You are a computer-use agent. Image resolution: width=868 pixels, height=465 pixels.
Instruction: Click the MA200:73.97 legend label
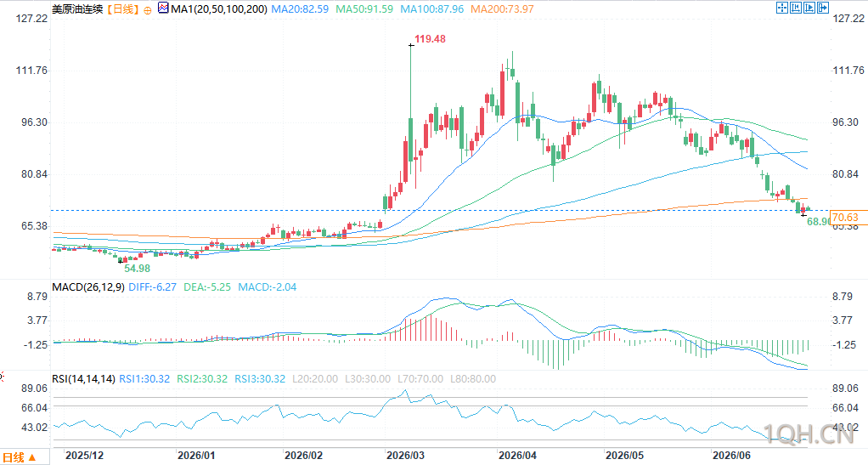(x=502, y=9)
